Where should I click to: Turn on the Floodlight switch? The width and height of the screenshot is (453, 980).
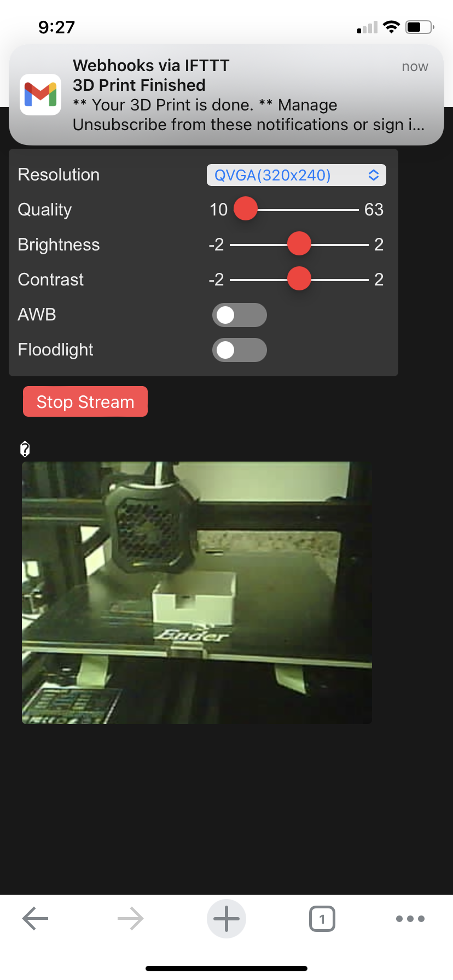[240, 350]
